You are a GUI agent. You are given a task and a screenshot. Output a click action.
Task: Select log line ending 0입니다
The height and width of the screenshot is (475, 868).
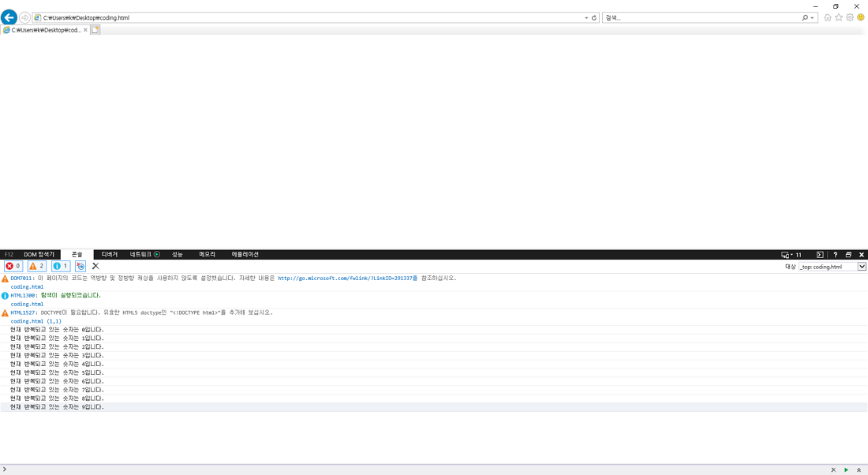pos(434,330)
